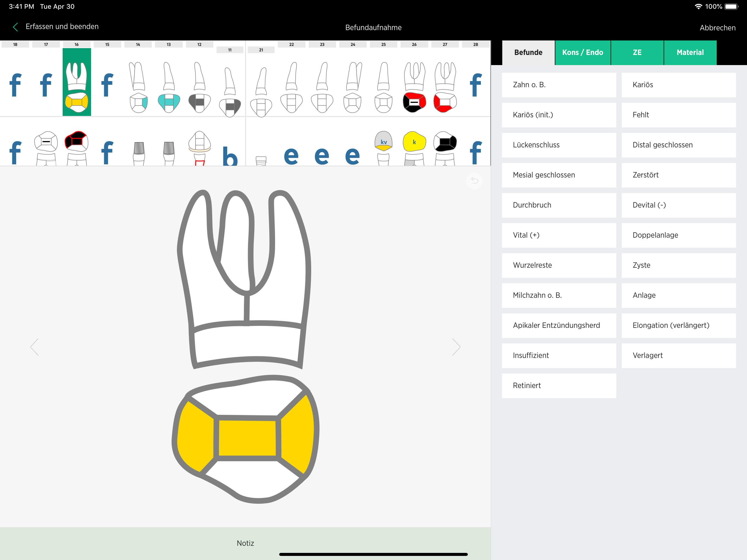Viewport: 747px width, 560px height.
Task: Select the lower tooth marked b
Action: pos(230,156)
